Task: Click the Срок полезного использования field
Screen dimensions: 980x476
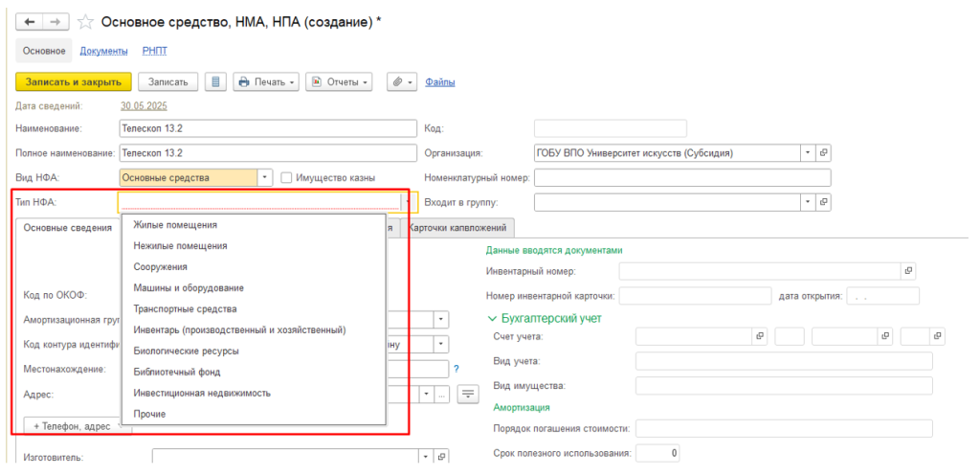Action: coord(657,453)
